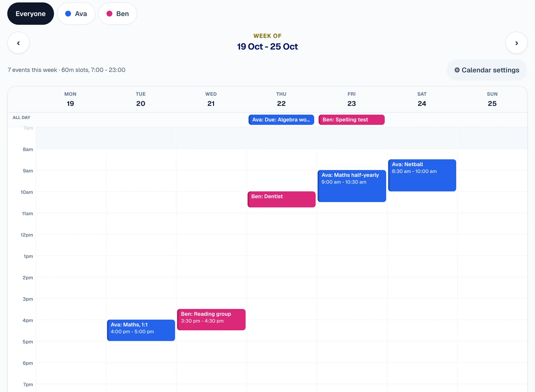Click the 12pm time label

tap(27, 235)
